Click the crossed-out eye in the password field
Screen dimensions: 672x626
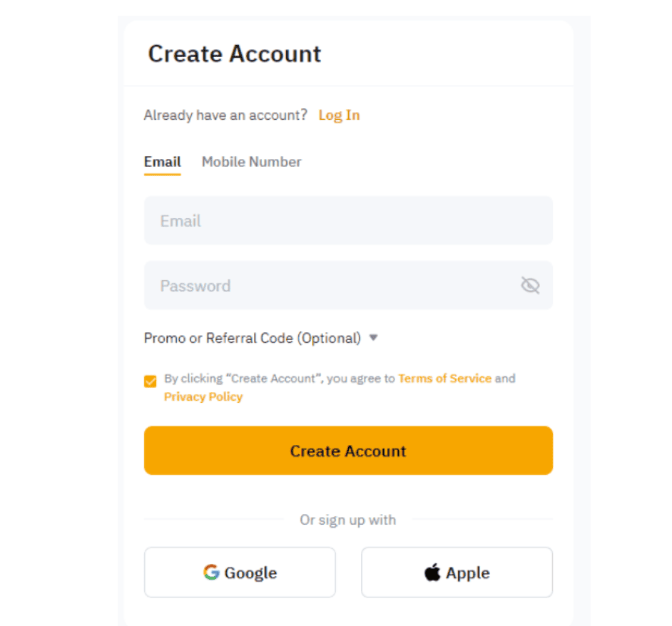530,285
